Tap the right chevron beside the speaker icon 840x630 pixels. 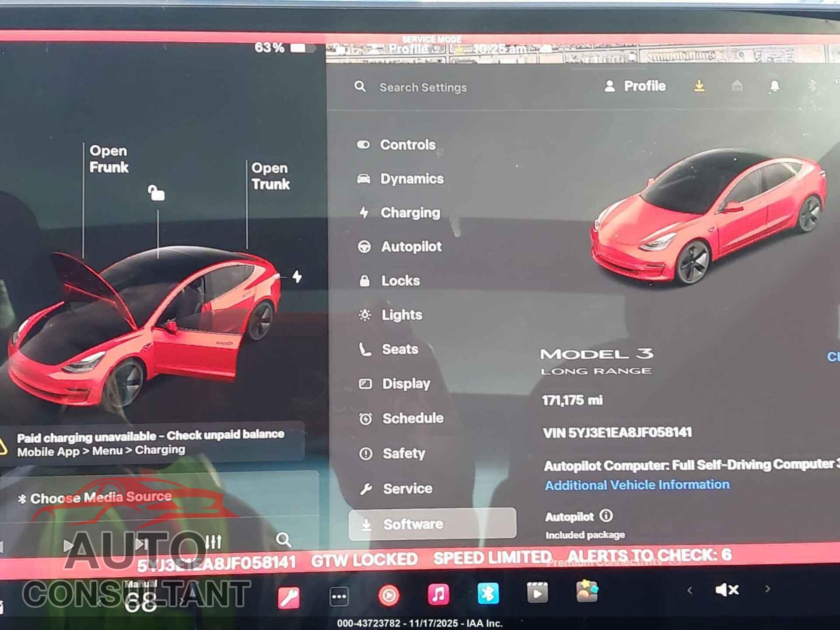tap(767, 589)
